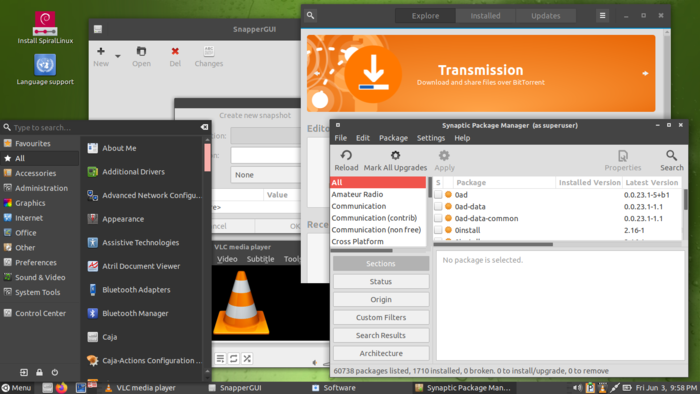Viewport: 700px width, 394px height.
Task: Open the Search tool in Synaptic
Action: point(671,161)
